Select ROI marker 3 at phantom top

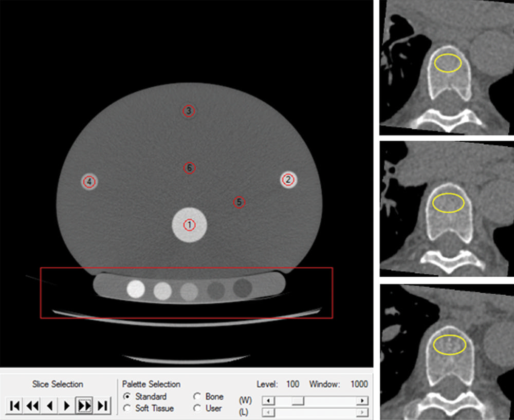point(189,111)
